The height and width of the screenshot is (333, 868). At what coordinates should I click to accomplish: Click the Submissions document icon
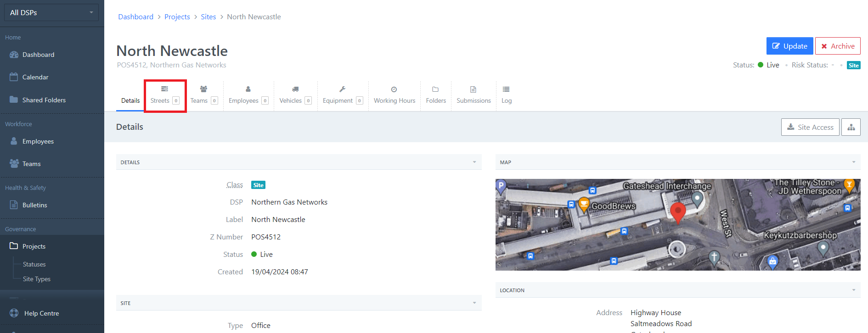pyautogui.click(x=473, y=89)
